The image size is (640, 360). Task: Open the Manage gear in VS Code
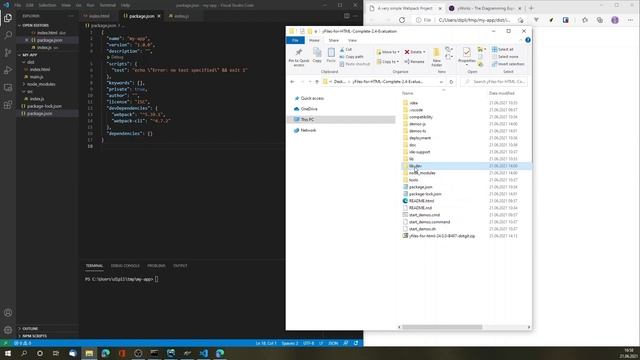coord(8,330)
